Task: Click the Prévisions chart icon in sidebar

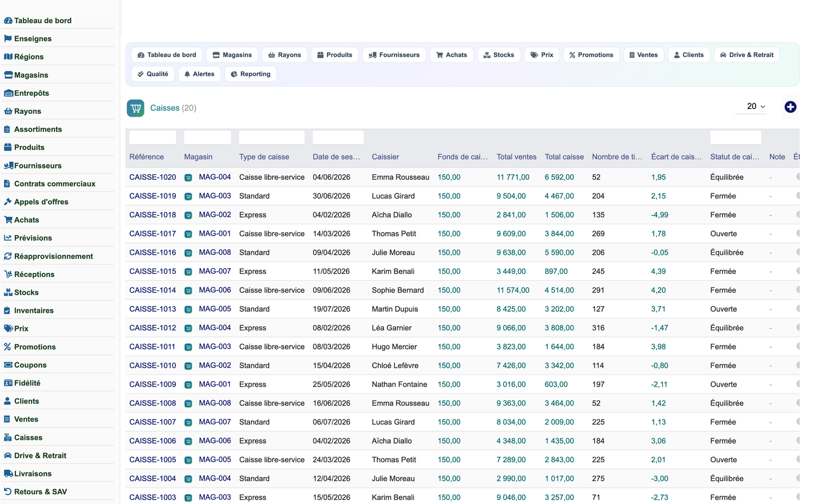Action: point(8,238)
